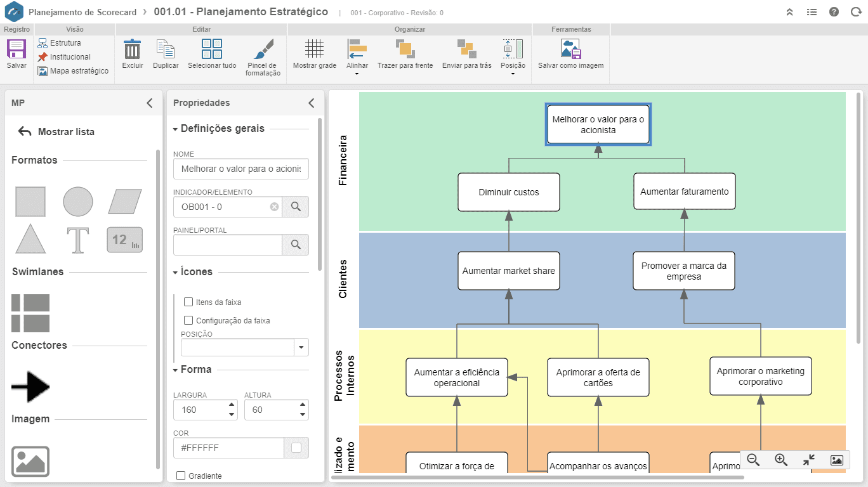Screen dimensions: 868x487
Task: Select Promover a marca da empresa box
Action: pyautogui.click(x=684, y=271)
